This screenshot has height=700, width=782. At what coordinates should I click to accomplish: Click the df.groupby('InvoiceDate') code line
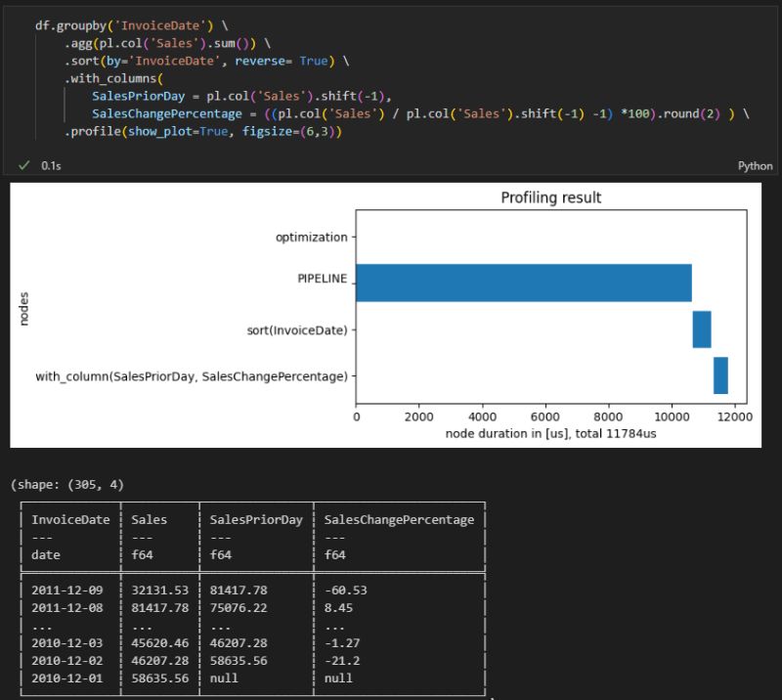coord(131,25)
